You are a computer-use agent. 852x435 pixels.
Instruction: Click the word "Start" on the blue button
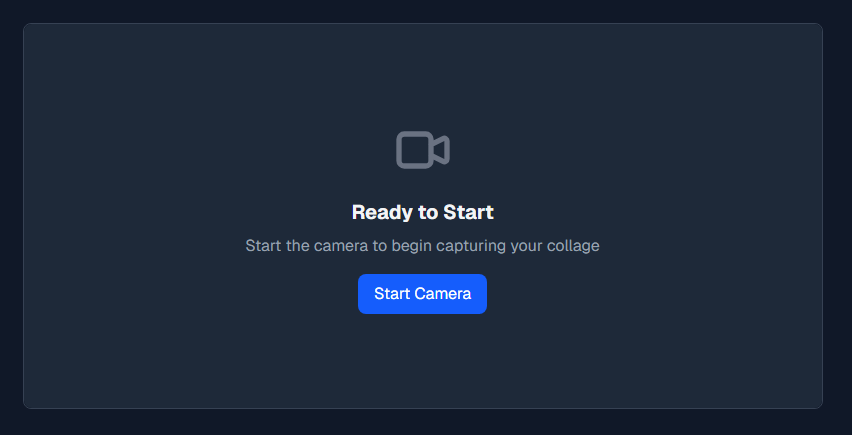click(x=392, y=294)
